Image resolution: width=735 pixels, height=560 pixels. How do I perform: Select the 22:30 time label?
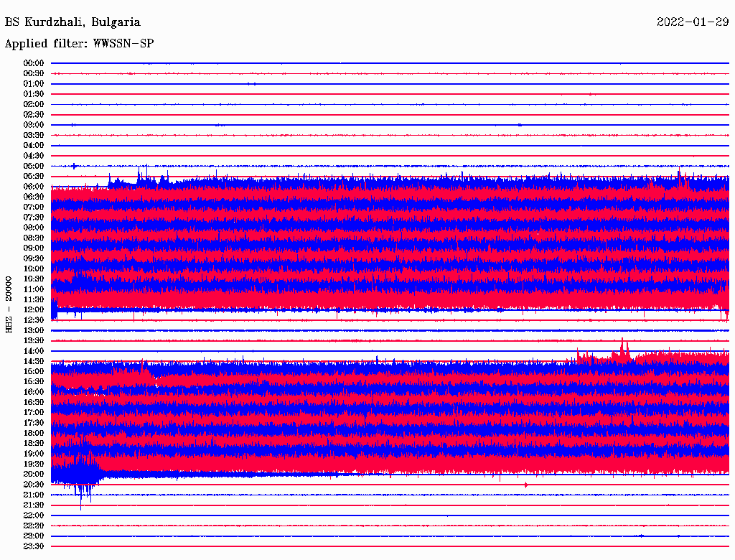(x=34, y=526)
